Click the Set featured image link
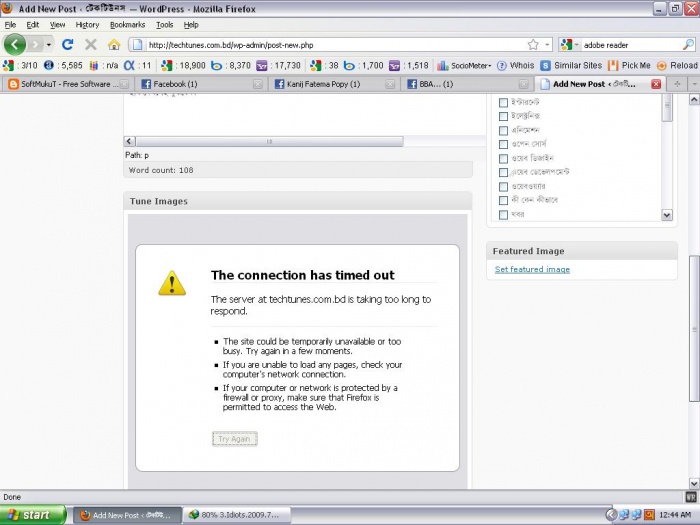This screenshot has width=700, height=525. [532, 270]
